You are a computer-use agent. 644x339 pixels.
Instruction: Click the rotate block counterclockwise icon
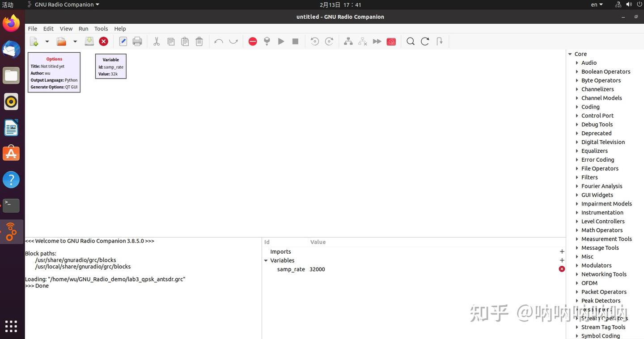(314, 41)
